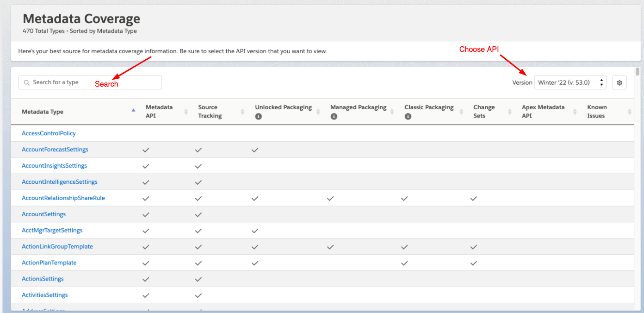644x313 pixels.
Task: Toggle the Source Tracking checkmark for ActionsSettings
Action: pos(198,279)
